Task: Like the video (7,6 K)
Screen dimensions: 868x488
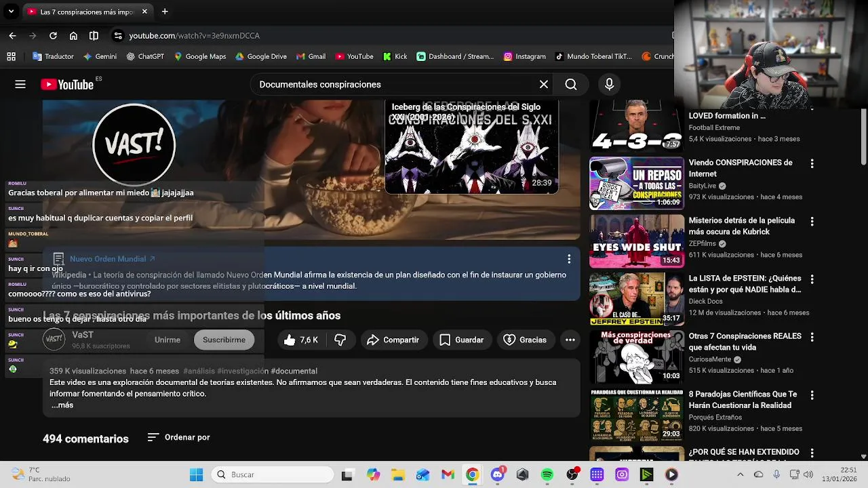Action: click(301, 340)
